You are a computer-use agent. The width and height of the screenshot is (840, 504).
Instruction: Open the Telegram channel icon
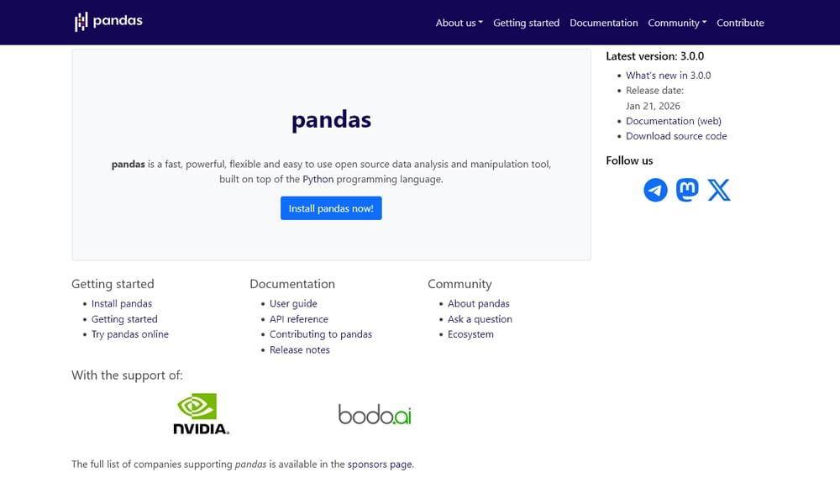[x=655, y=190]
